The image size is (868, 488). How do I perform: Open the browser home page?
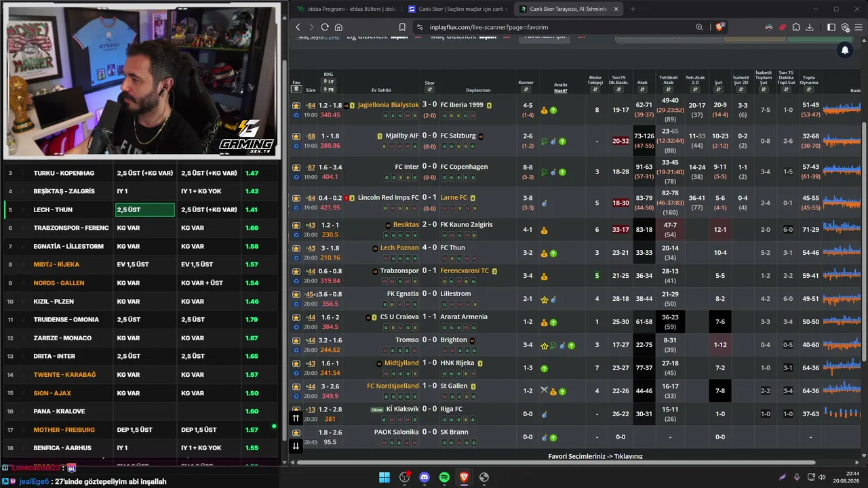338,27
